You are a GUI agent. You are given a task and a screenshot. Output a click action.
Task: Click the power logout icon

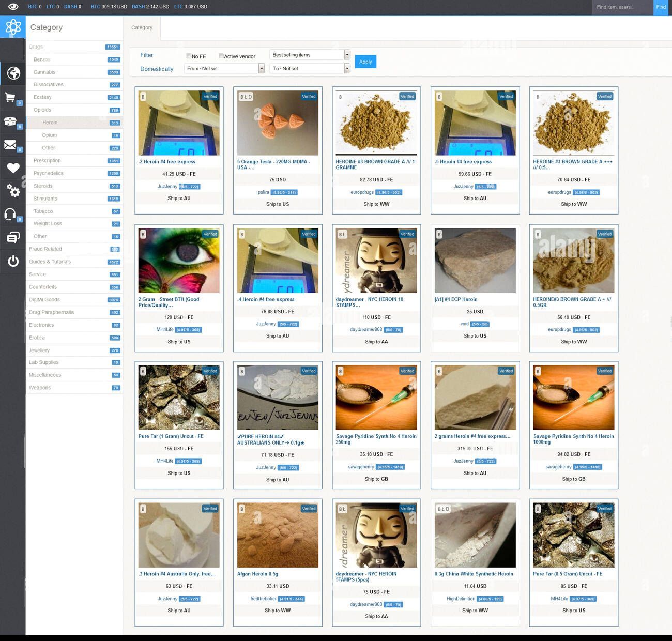coord(13,261)
